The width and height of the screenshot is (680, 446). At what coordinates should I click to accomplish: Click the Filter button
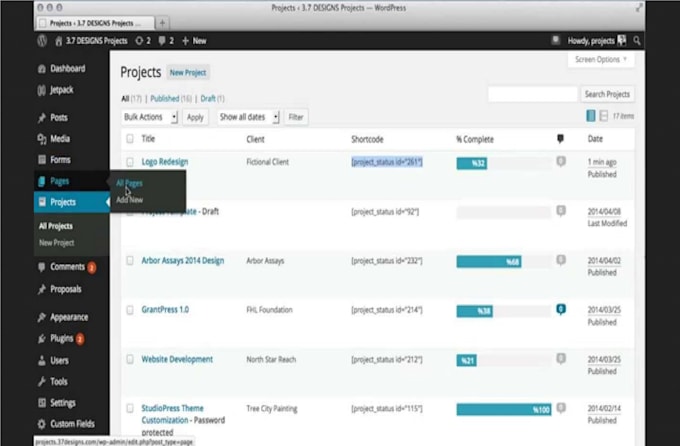296,117
